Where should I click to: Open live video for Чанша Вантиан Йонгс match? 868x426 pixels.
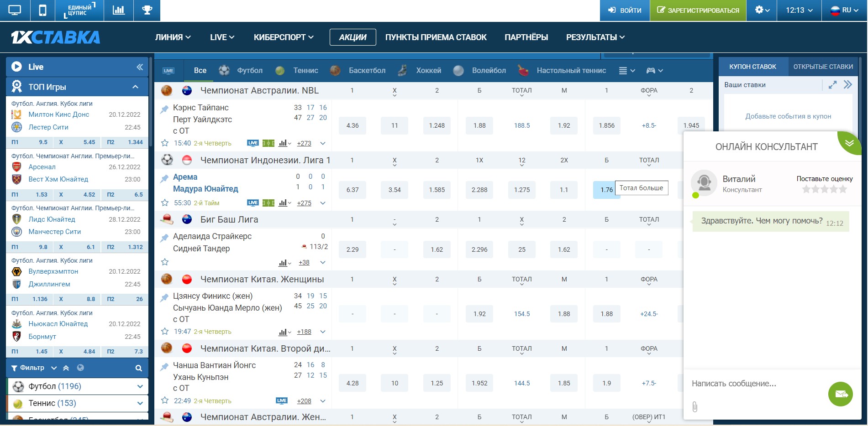pyautogui.click(x=282, y=401)
